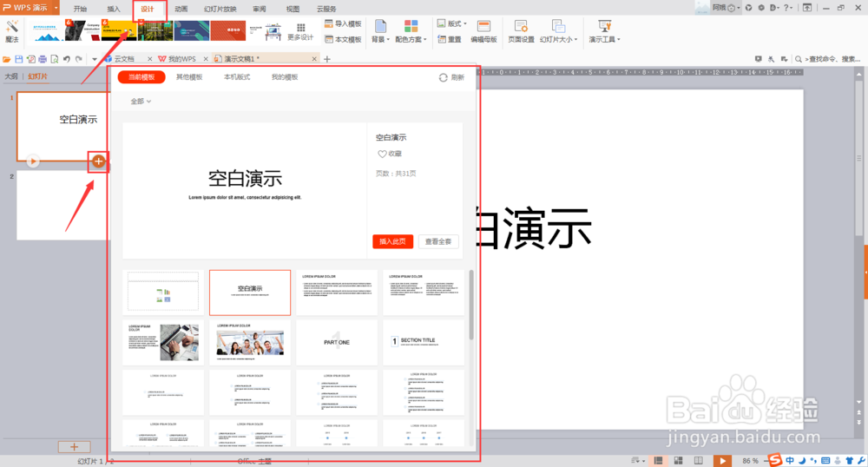
Task: Open the 幻灯片放映 ribbon tab
Action: [x=220, y=9]
